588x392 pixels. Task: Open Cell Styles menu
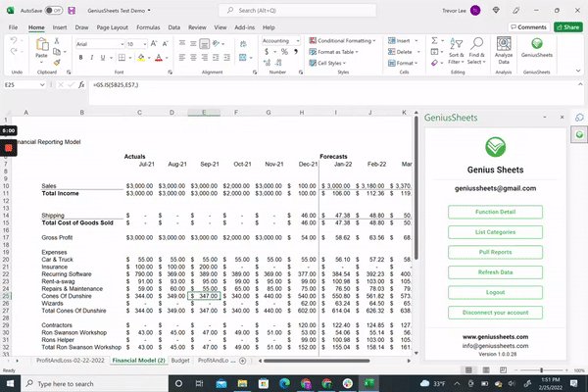(327, 63)
